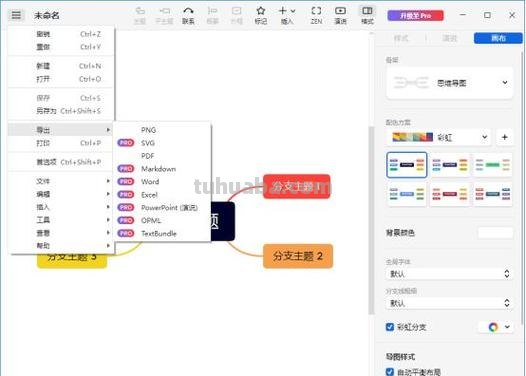526x376 pixels.
Task: Open the 标记 (Marker) star icon
Action: [x=261, y=15]
